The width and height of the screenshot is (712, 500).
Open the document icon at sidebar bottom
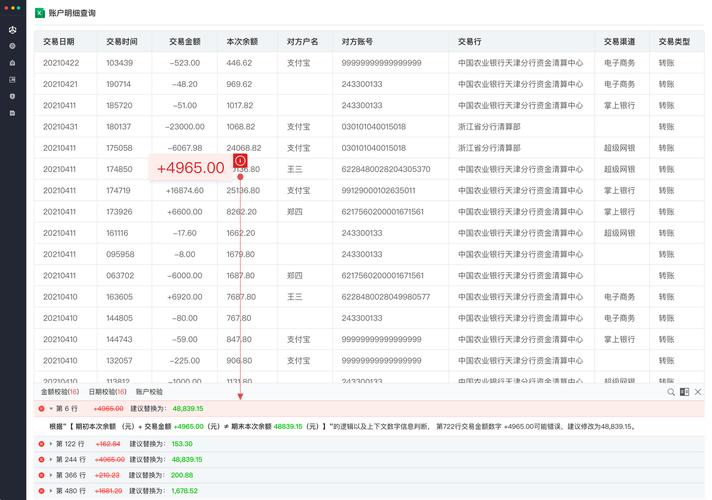tap(12, 113)
